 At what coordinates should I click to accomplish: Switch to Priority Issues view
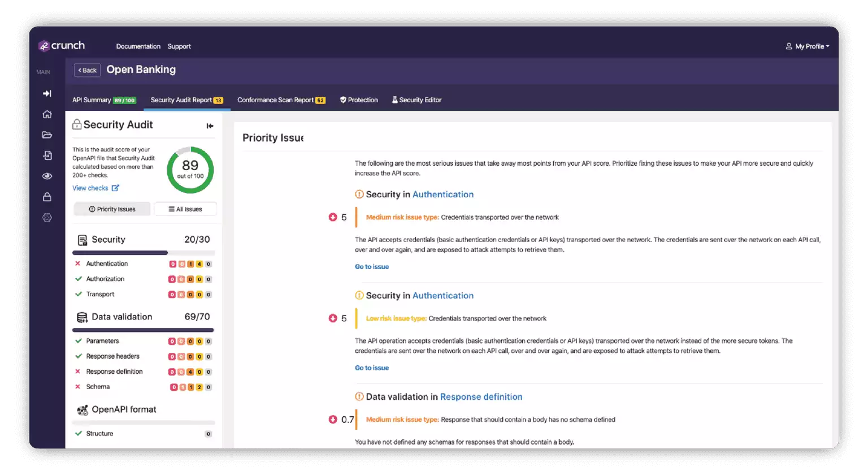coord(112,209)
